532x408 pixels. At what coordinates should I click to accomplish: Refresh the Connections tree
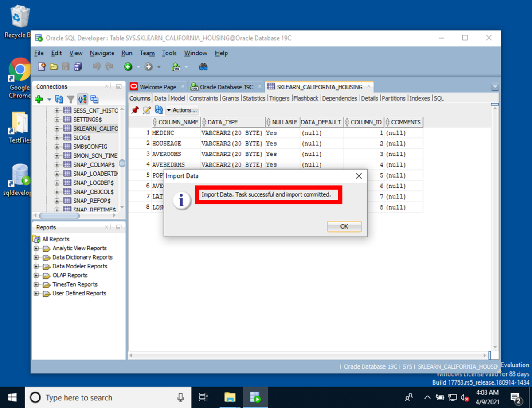pyautogui.click(x=59, y=99)
